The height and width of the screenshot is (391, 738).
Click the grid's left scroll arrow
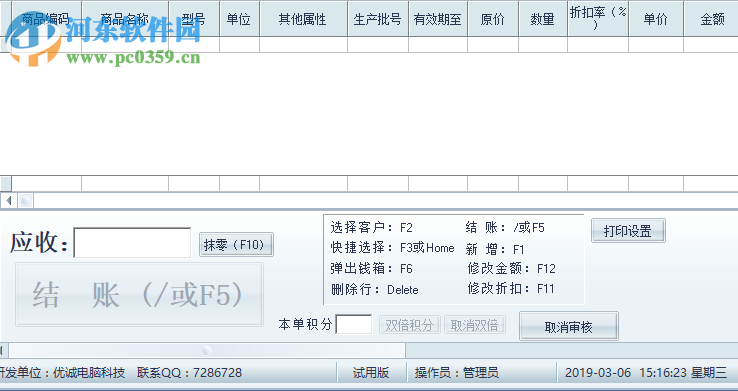pos(8,201)
